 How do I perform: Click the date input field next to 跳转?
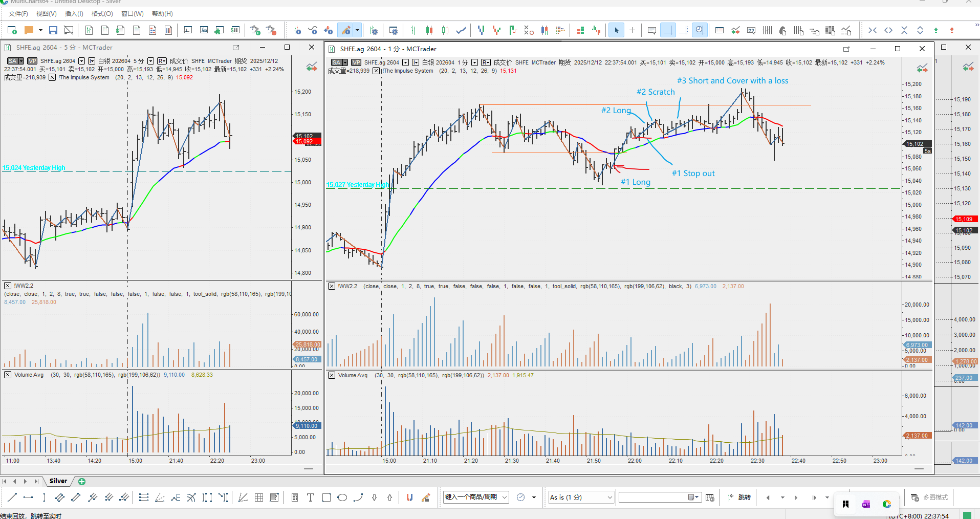coord(660,497)
